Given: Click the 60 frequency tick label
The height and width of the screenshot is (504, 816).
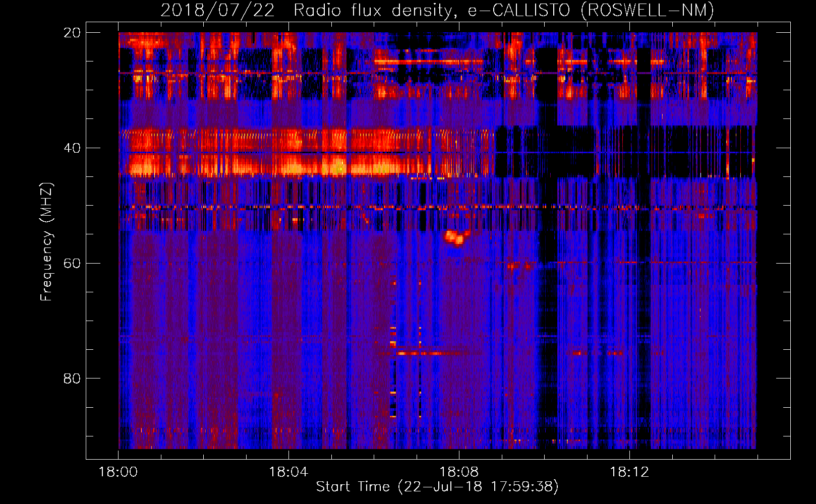Looking at the screenshot, I should (x=72, y=263).
